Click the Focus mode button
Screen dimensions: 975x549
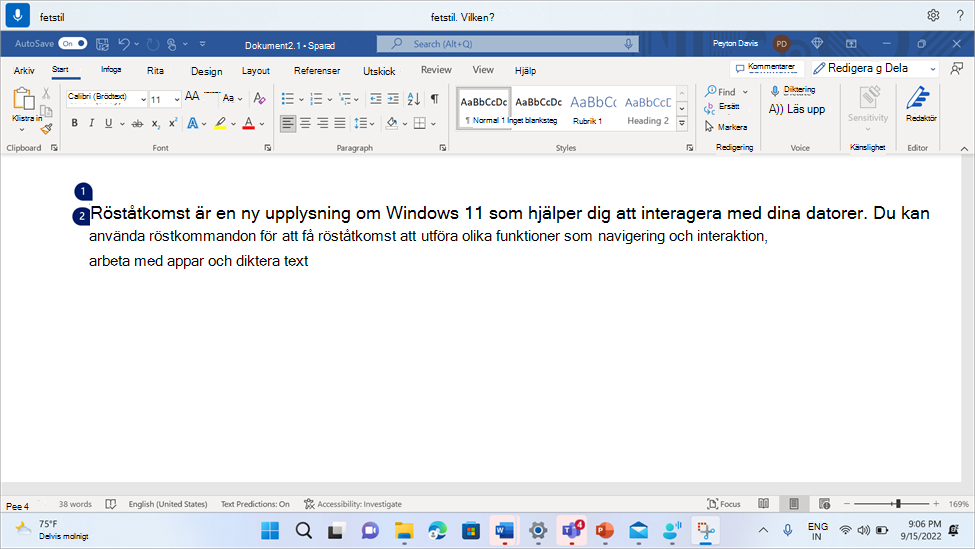(724, 504)
